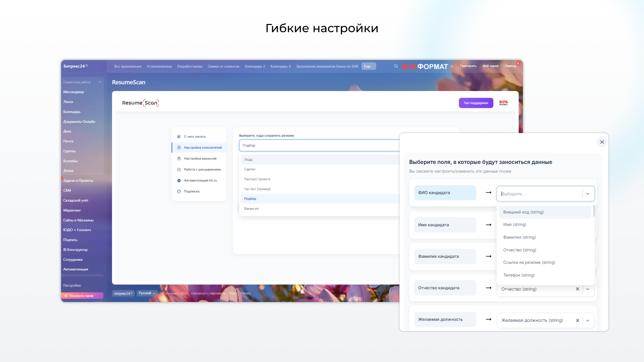644x362 pixels.
Task: Click the 'Подписка' clock icon
Action: point(179,191)
